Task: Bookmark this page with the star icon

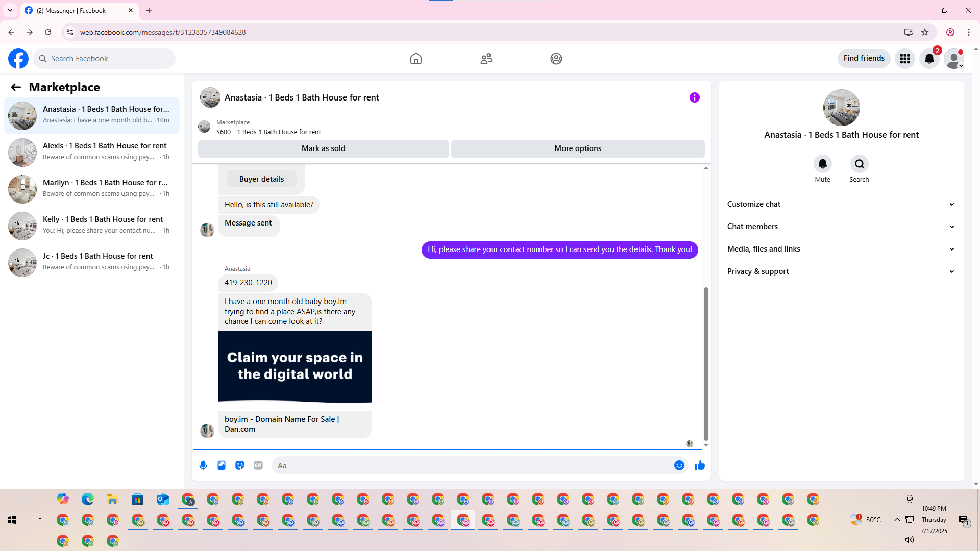Action: click(925, 32)
